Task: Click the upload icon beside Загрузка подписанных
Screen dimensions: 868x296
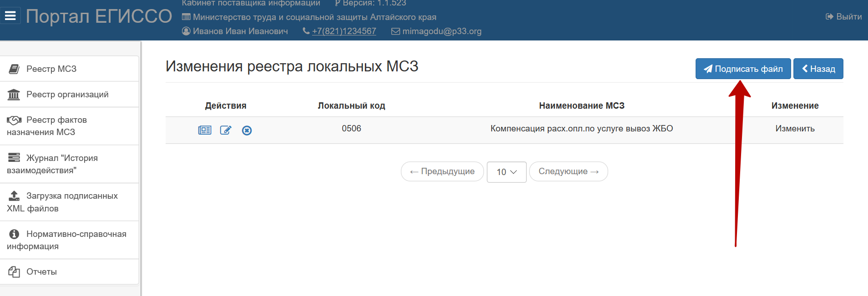Action: click(14, 196)
